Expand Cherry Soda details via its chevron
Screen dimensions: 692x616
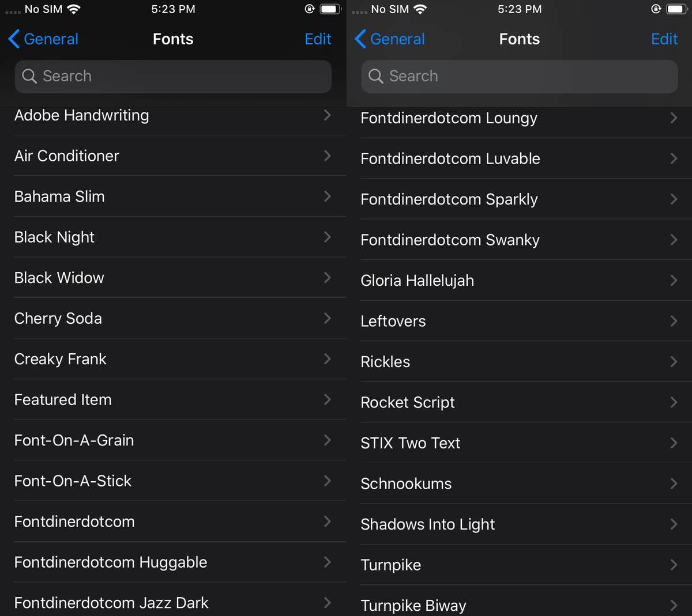coord(327,318)
